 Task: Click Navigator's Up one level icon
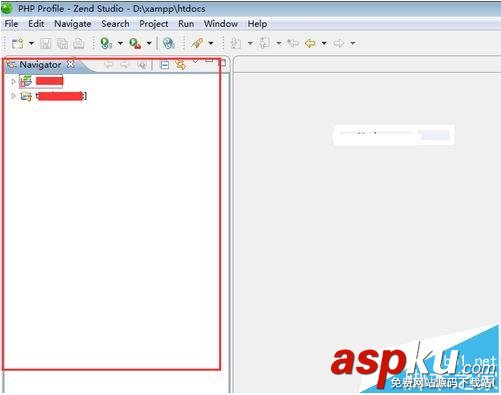point(142,65)
